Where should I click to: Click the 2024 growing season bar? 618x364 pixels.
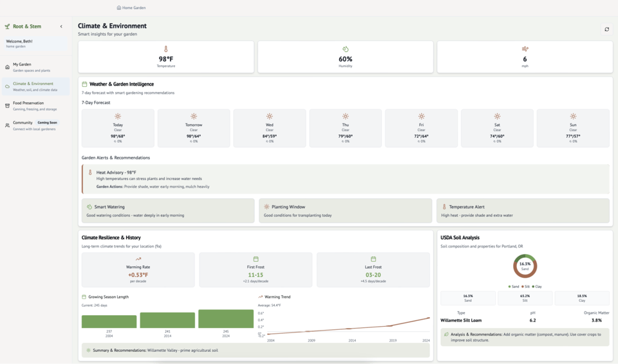pyautogui.click(x=225, y=319)
